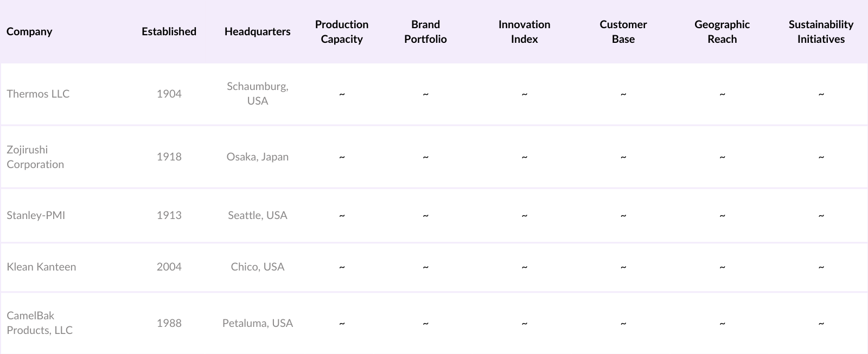The image size is (868, 354).
Task: Click the Stanley-PMI company name
Action: coord(36,215)
